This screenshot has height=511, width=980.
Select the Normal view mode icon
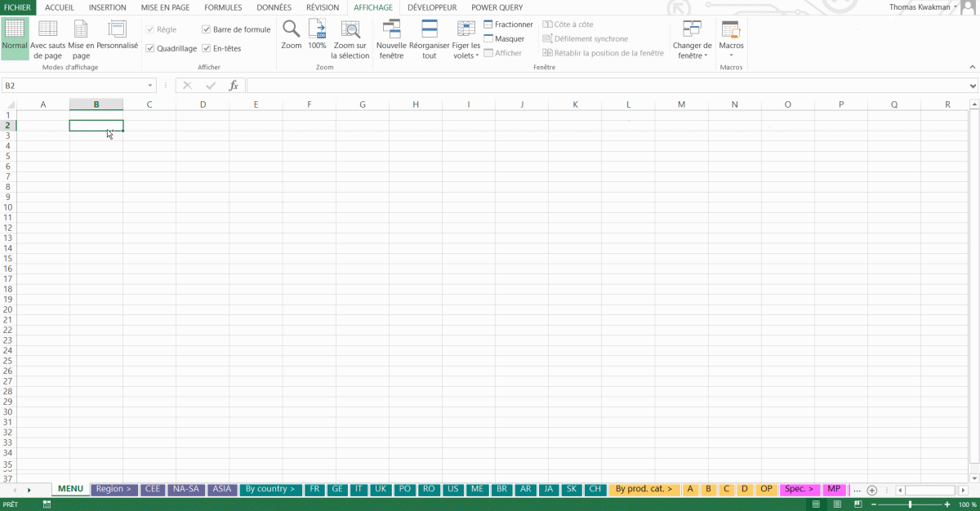pyautogui.click(x=15, y=30)
